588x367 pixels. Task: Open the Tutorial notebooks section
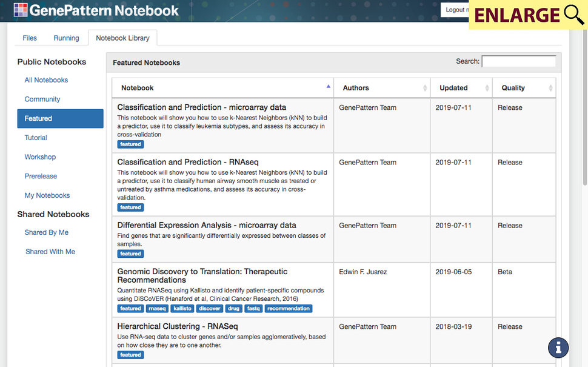(35, 138)
